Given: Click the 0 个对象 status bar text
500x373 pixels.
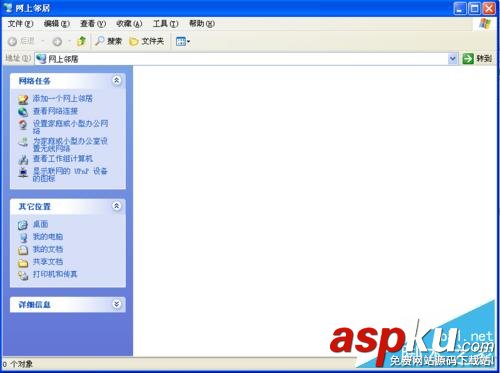Looking at the screenshot, I should (18, 364).
